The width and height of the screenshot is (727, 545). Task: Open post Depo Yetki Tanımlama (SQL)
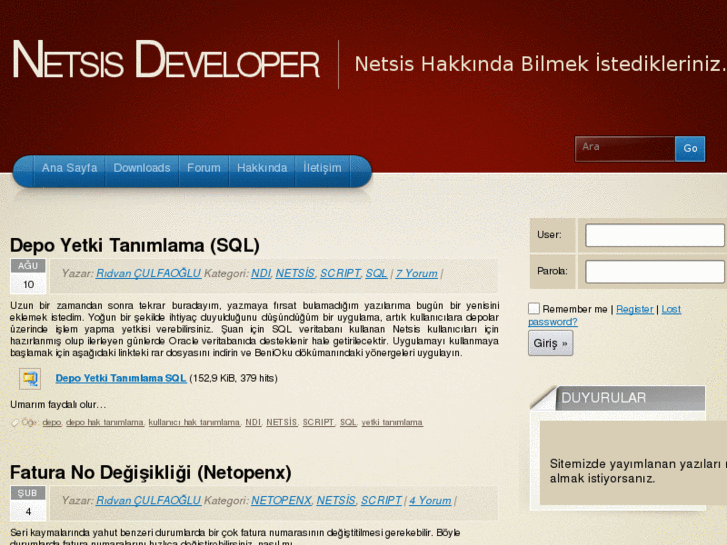pos(134,245)
